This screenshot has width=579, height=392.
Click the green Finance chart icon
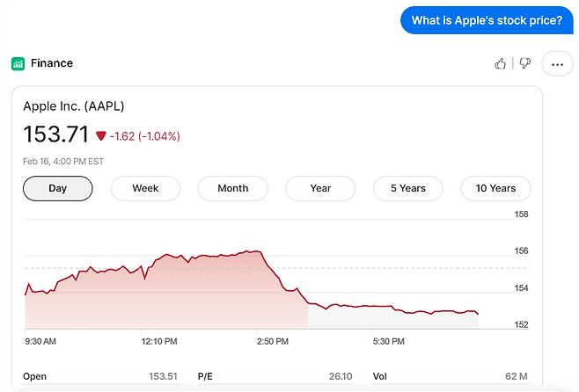tap(18, 63)
